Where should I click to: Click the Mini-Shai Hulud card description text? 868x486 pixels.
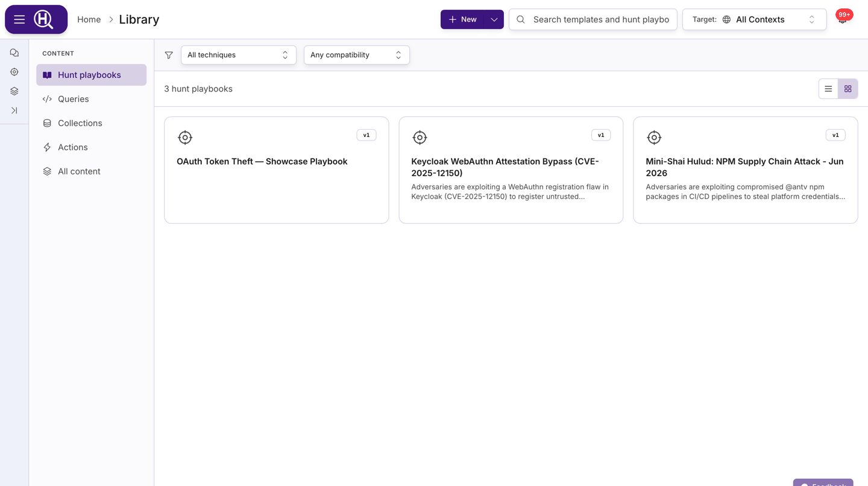[x=745, y=192]
